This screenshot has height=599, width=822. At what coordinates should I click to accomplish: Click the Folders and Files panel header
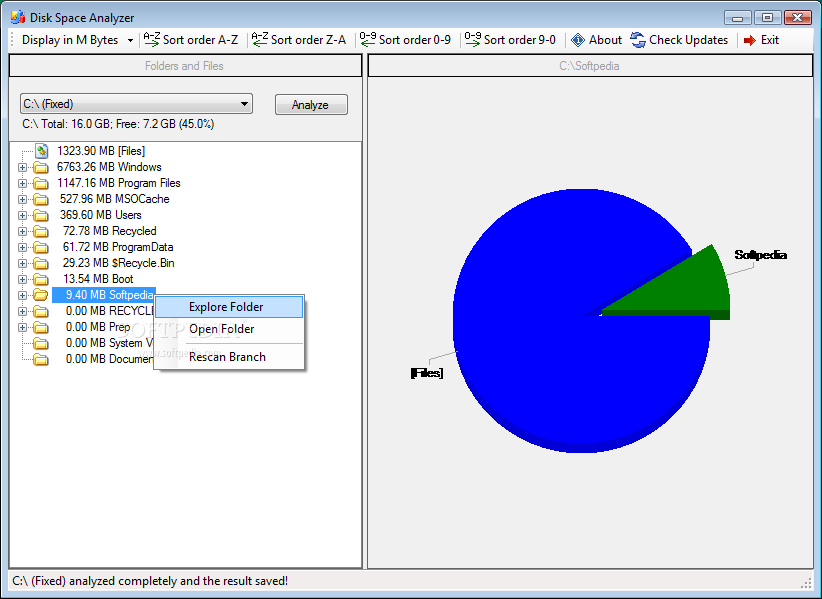point(186,66)
